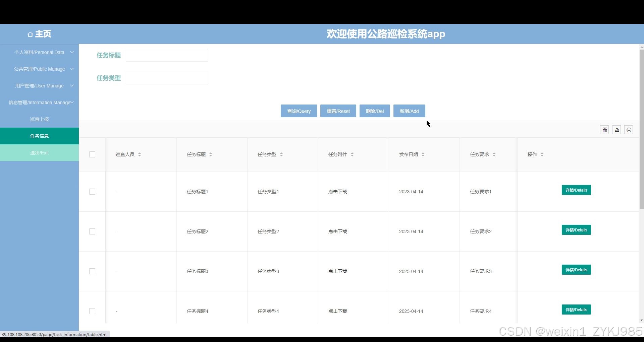Click 退出/Exit in sidebar
644x342 pixels.
(39, 153)
